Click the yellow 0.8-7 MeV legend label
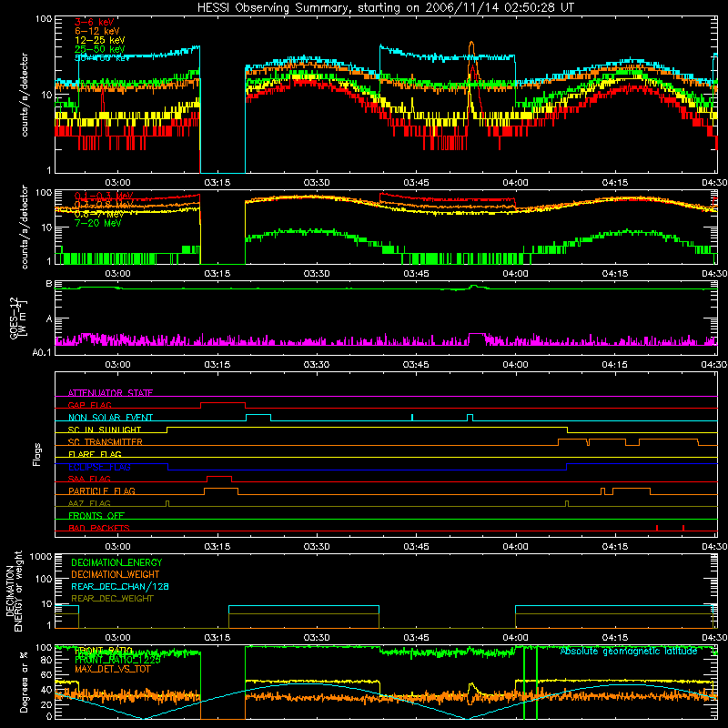The width and height of the screenshot is (728, 728). pyautogui.click(x=99, y=214)
